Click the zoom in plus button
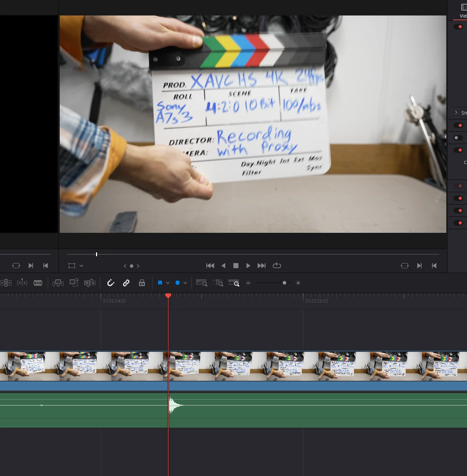467x476 pixels. pyautogui.click(x=298, y=283)
